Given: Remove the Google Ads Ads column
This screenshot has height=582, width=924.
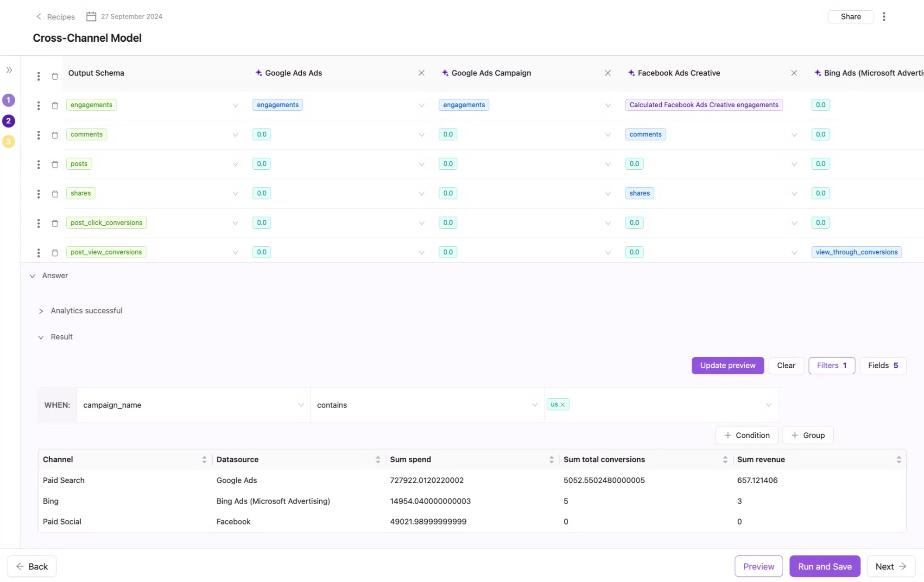Looking at the screenshot, I should (x=421, y=73).
